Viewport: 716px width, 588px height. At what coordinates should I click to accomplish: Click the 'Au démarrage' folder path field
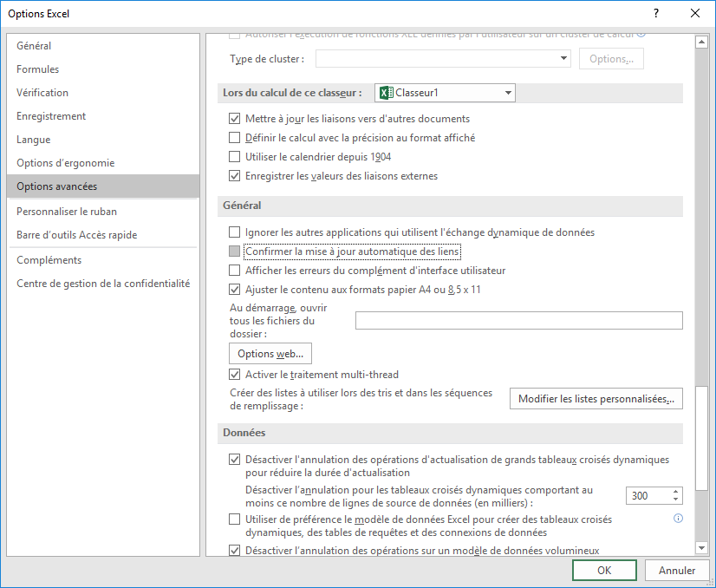coord(518,321)
